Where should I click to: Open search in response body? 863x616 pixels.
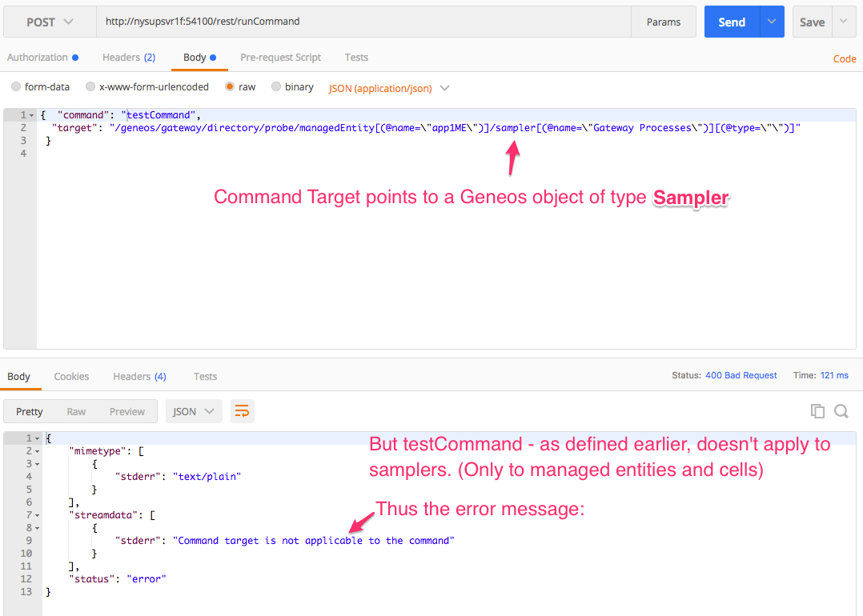click(x=841, y=411)
